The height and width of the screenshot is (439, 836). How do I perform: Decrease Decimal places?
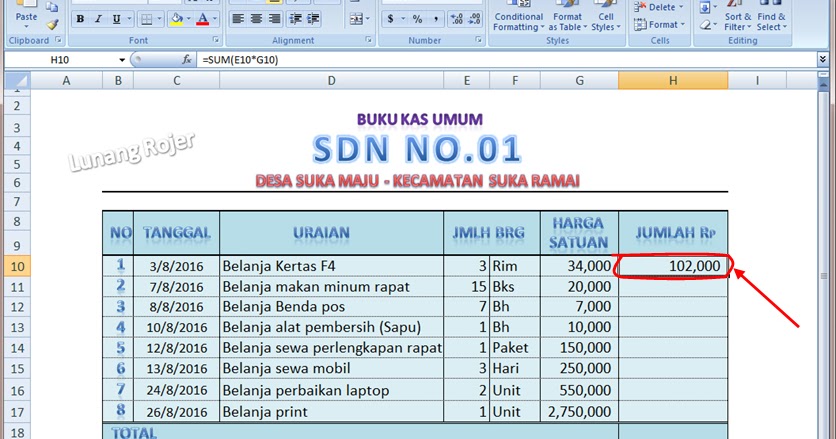coord(475,19)
